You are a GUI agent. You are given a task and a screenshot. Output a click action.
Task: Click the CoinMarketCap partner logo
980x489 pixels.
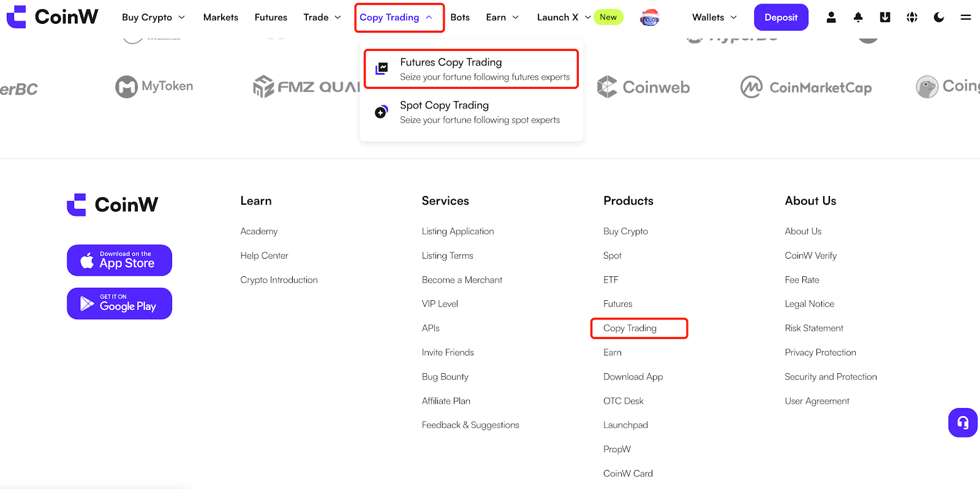tap(806, 88)
